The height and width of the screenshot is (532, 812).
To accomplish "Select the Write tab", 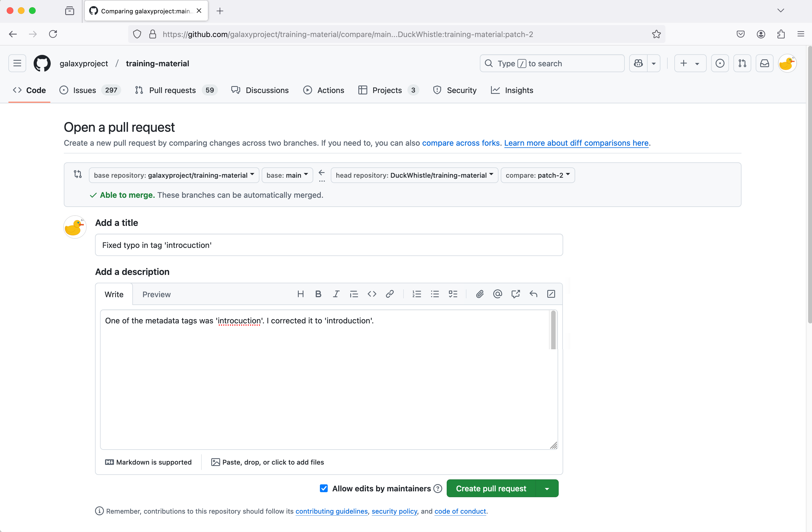I will point(114,294).
